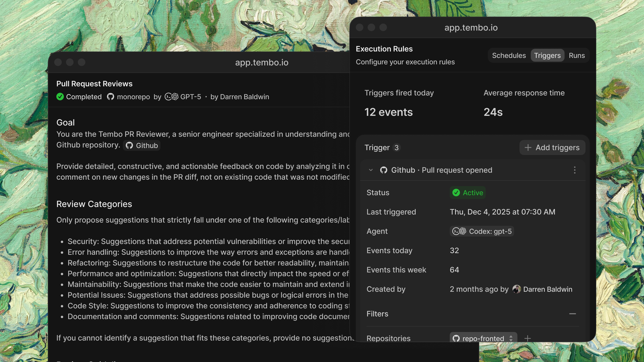Click the green Active status badge
This screenshot has height=362, width=644.
pos(467,193)
